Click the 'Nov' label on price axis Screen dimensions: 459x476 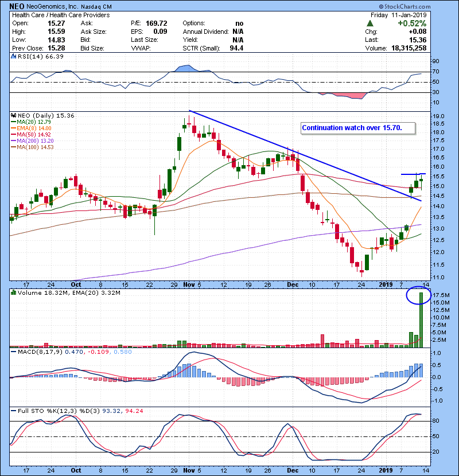189,285
